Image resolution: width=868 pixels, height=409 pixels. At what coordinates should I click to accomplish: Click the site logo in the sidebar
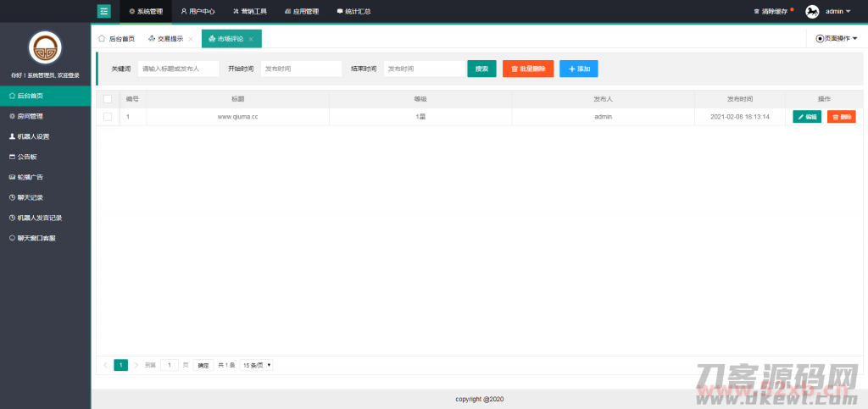[45, 48]
